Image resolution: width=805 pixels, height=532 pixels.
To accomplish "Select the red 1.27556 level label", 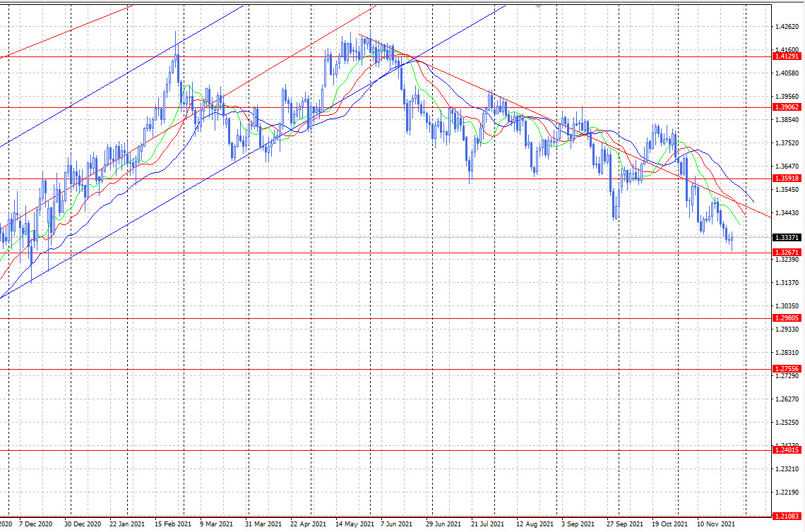I will click(787, 369).
